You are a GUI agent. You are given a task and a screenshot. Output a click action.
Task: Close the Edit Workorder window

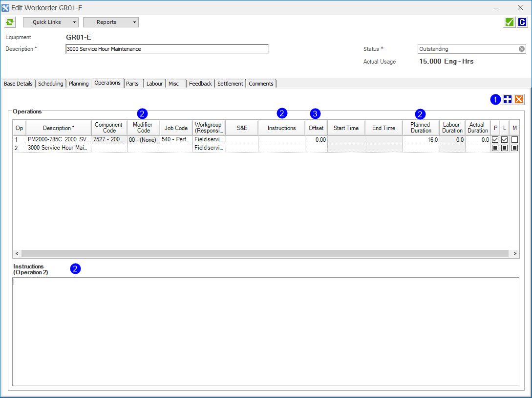520,7
